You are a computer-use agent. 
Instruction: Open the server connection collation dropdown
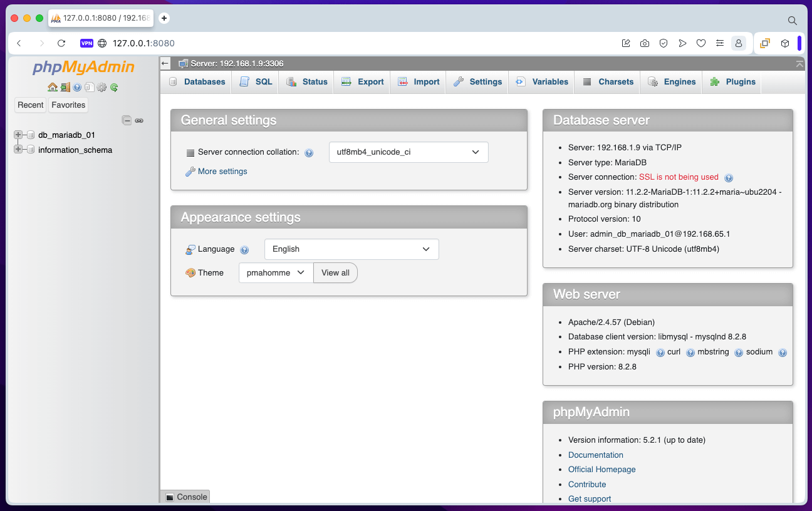pyautogui.click(x=408, y=152)
